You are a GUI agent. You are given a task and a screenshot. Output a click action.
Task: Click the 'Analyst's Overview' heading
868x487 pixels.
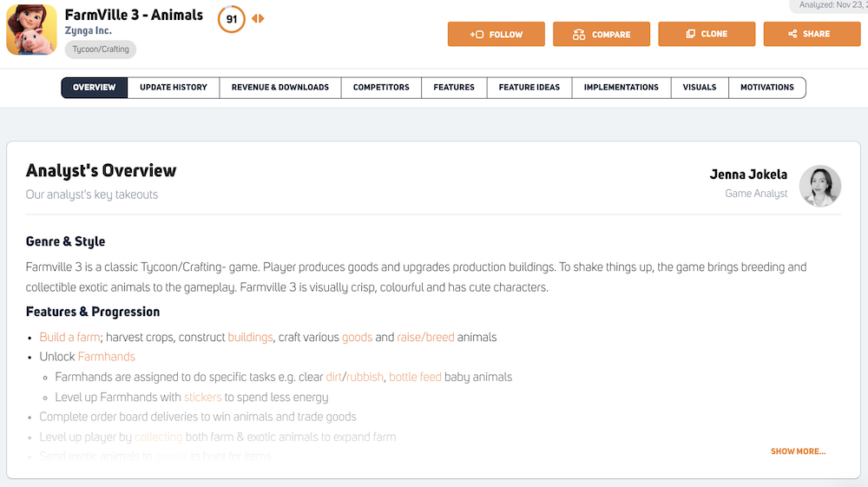pos(102,170)
